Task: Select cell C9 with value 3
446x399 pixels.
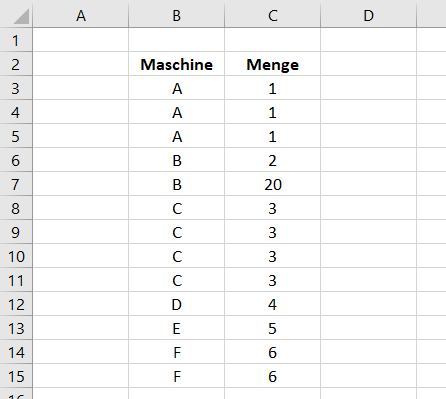Action: (x=273, y=232)
